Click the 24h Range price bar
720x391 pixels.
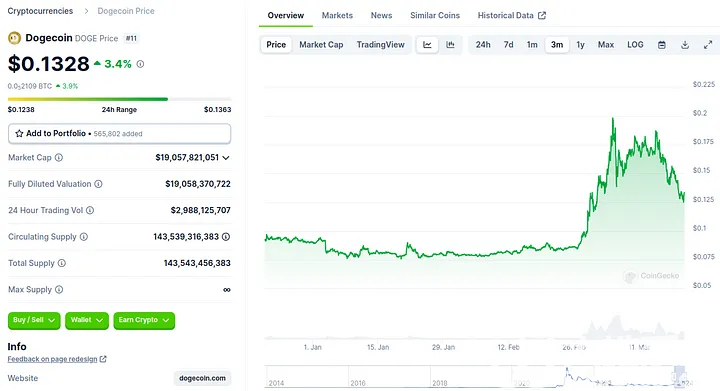click(x=119, y=99)
